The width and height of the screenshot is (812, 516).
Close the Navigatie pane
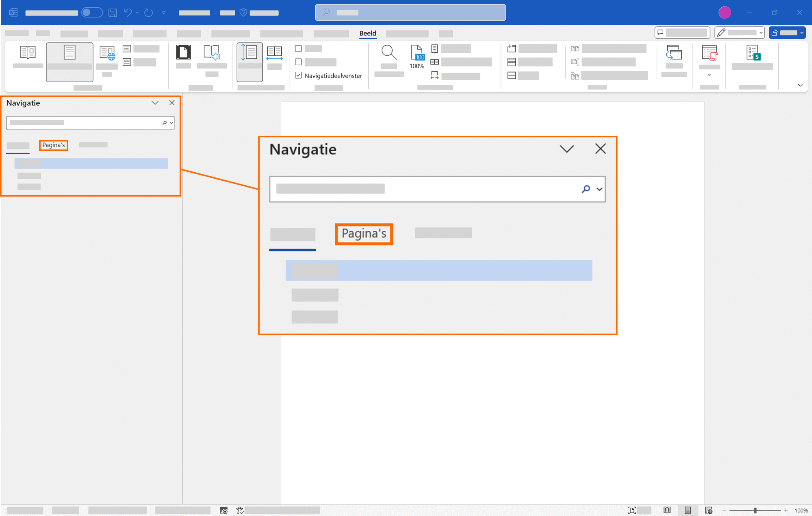coord(172,103)
